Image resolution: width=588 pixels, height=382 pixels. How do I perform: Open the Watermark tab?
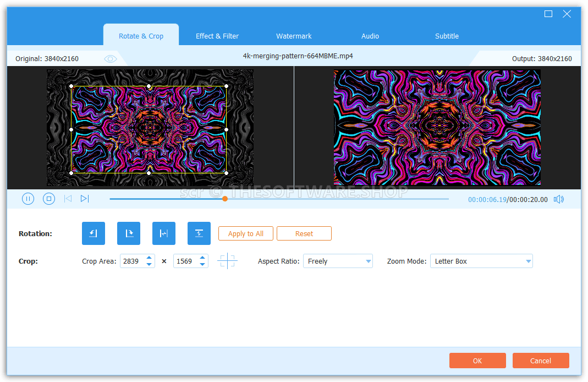[294, 36]
